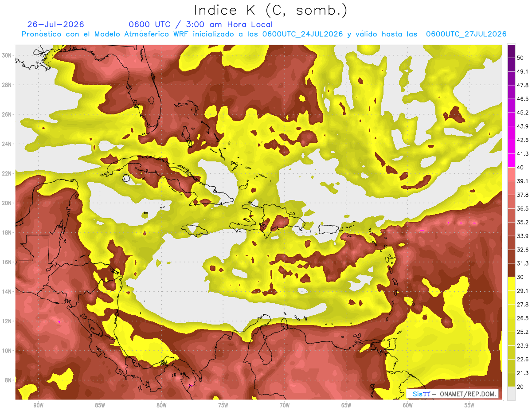
Task: Click the darkest purple swatch above 50
Action: click(x=511, y=51)
